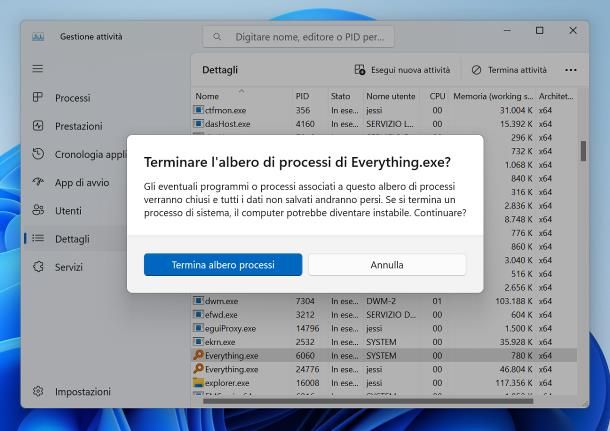Click PID 7304 cell
The width and height of the screenshot is (610, 431).
305,301
